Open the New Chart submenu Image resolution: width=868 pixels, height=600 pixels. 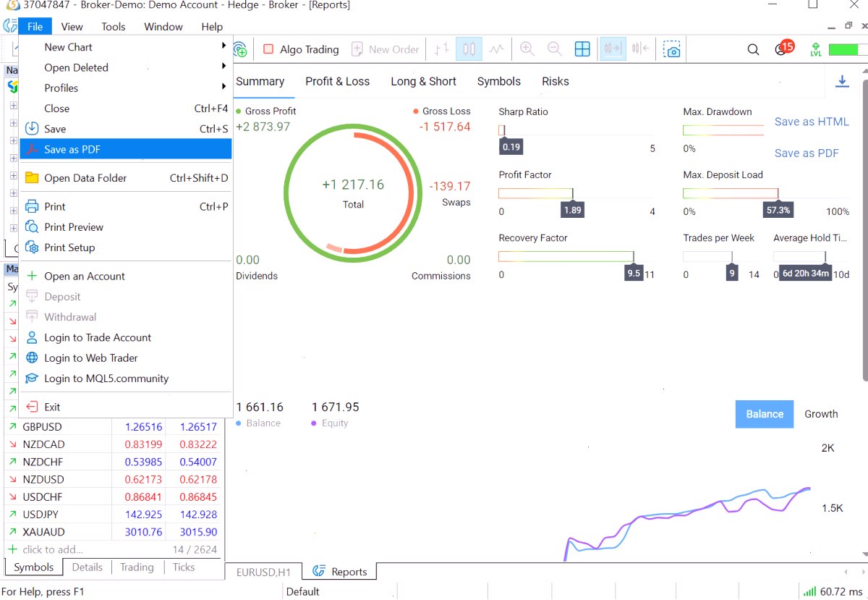point(126,47)
